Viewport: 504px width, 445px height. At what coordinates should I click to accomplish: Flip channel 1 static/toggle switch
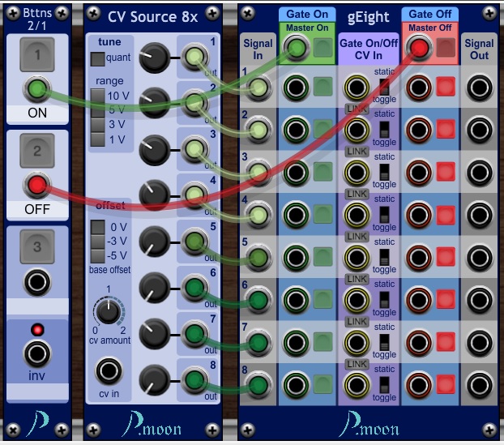click(x=384, y=88)
